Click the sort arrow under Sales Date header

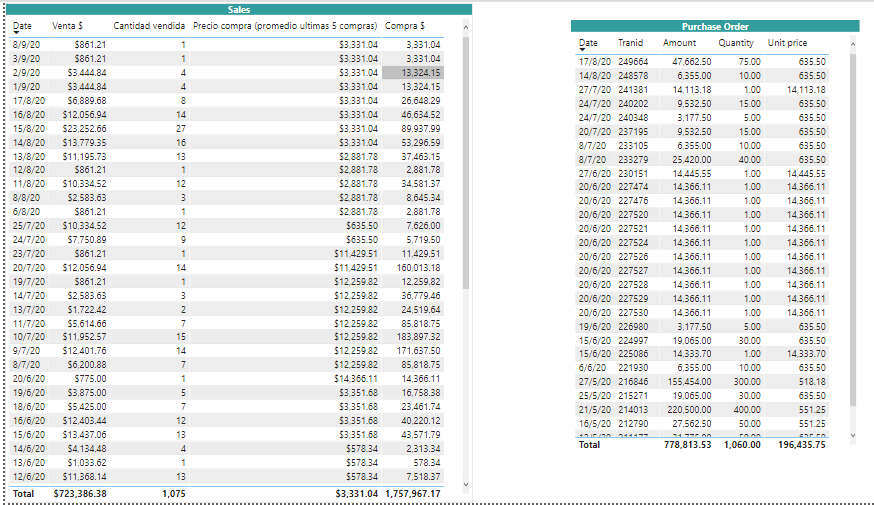coord(16,33)
